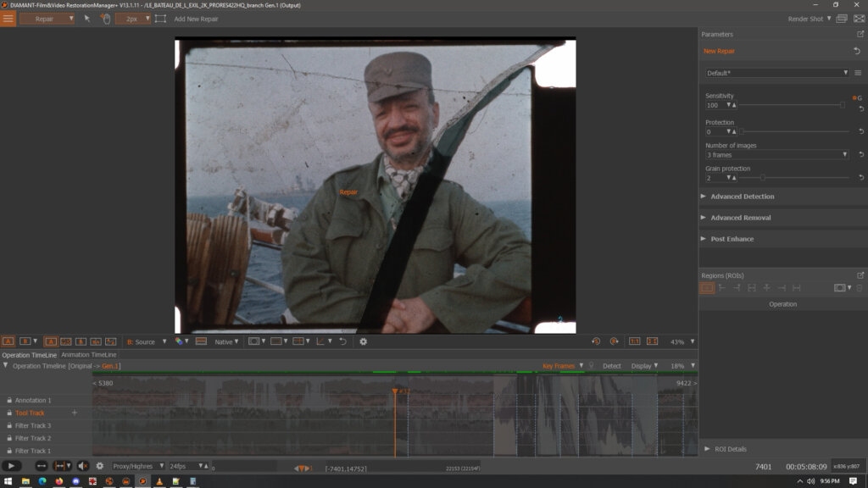Open the Default* preset dropdown
Image resolution: width=868 pixels, height=488 pixels.
pyautogui.click(x=777, y=73)
